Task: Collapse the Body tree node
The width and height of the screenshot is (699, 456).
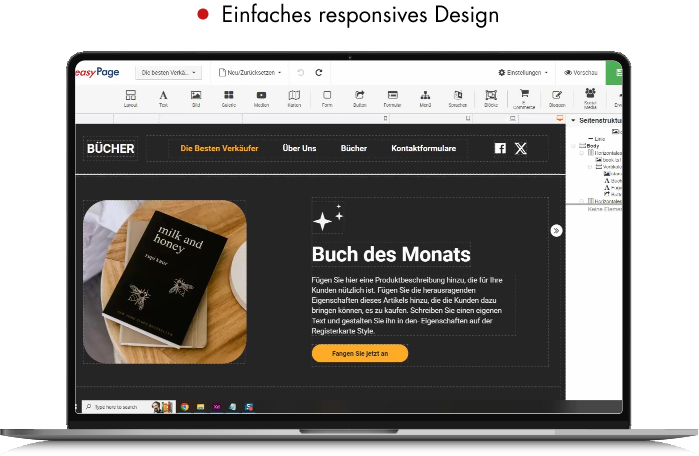Action: (574, 146)
